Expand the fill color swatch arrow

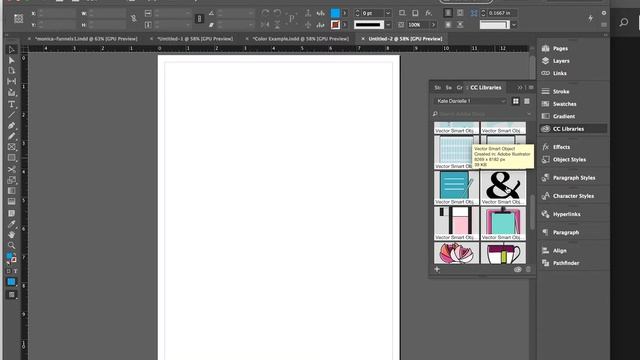click(345, 13)
